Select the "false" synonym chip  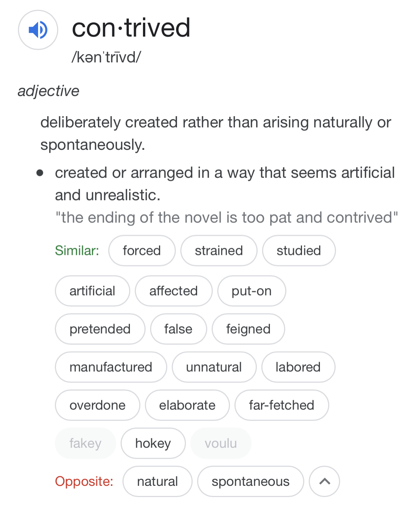[178, 329]
